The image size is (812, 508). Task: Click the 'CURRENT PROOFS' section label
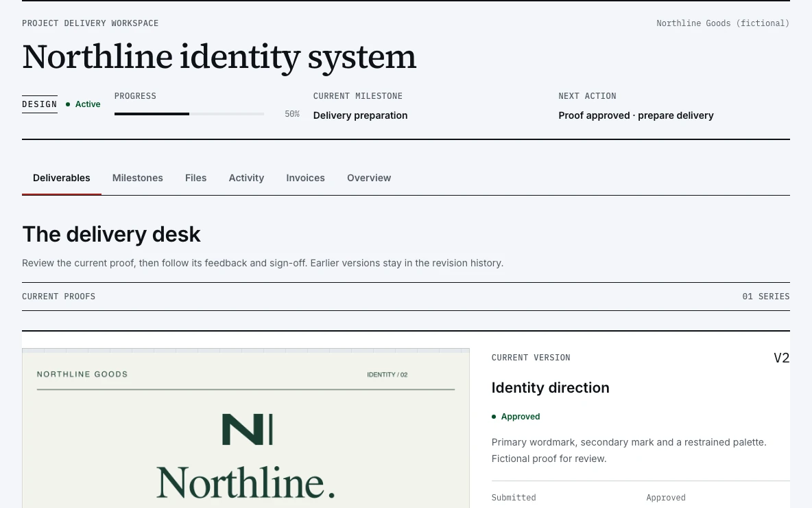click(58, 297)
